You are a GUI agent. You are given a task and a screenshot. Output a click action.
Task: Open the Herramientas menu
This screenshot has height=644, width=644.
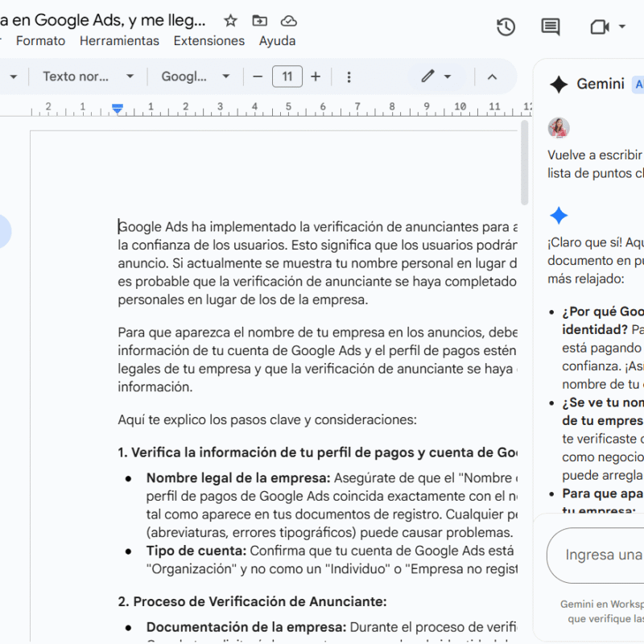pyautogui.click(x=119, y=40)
